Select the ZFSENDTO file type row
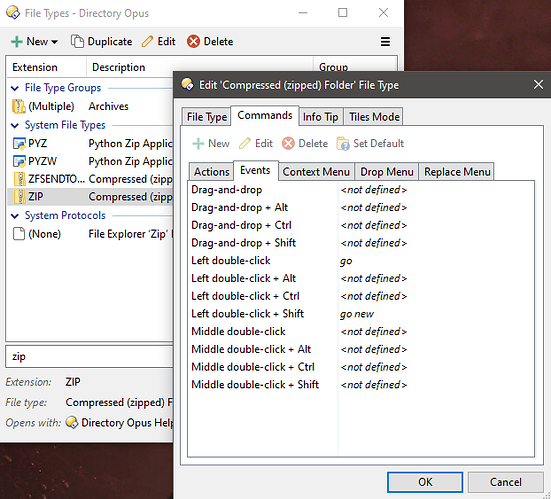Screen dimensions: 551x499 pos(90,179)
